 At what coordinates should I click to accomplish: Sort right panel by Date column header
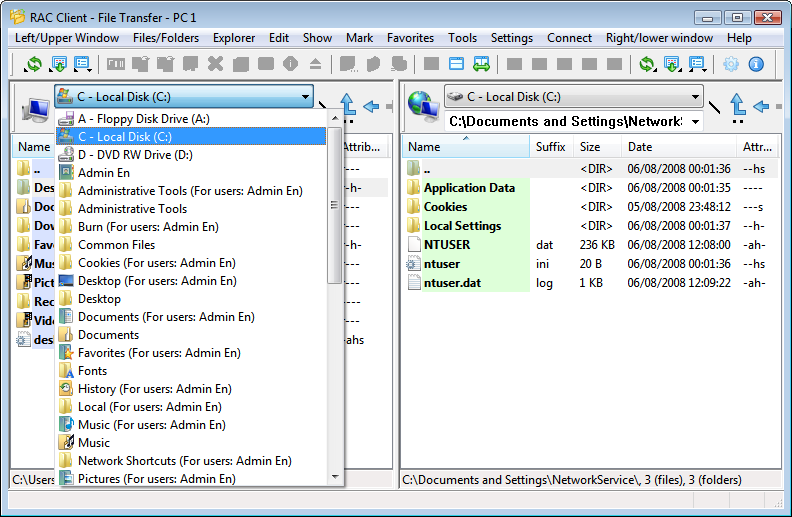click(678, 147)
